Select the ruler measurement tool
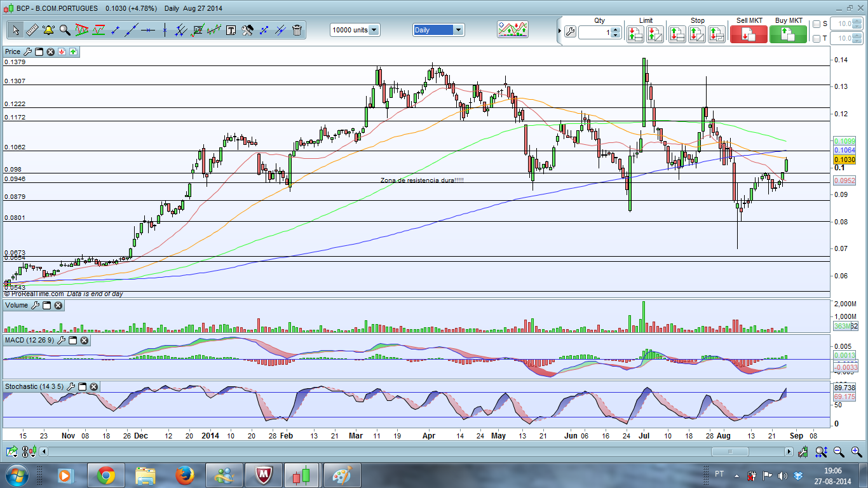This screenshot has height=488, width=868. point(31,30)
